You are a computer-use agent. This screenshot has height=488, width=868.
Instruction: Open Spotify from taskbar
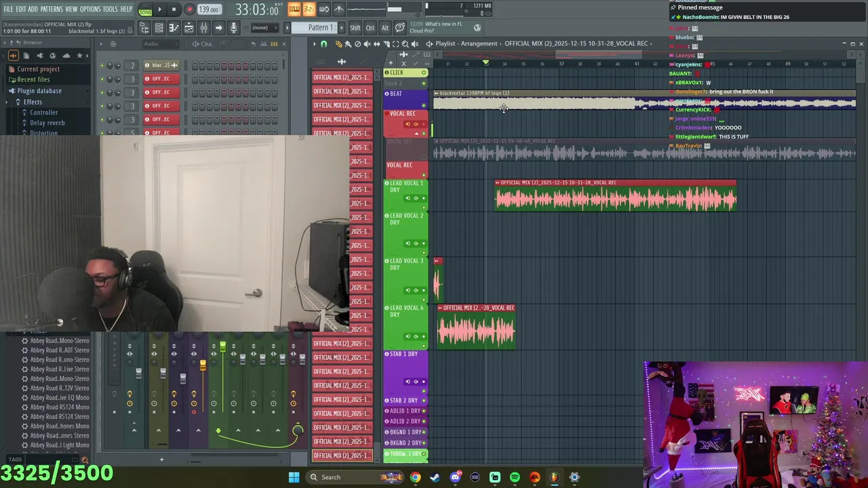tap(515, 477)
